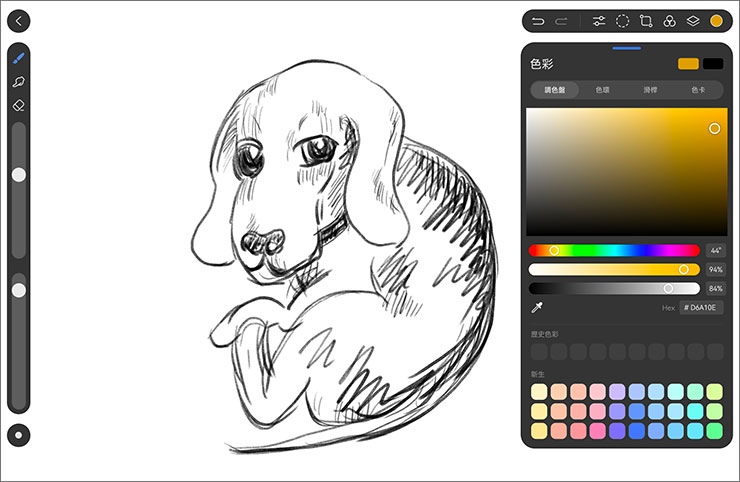Click the orange color circle in top toolbar
This screenshot has height=482, width=740.
click(717, 21)
